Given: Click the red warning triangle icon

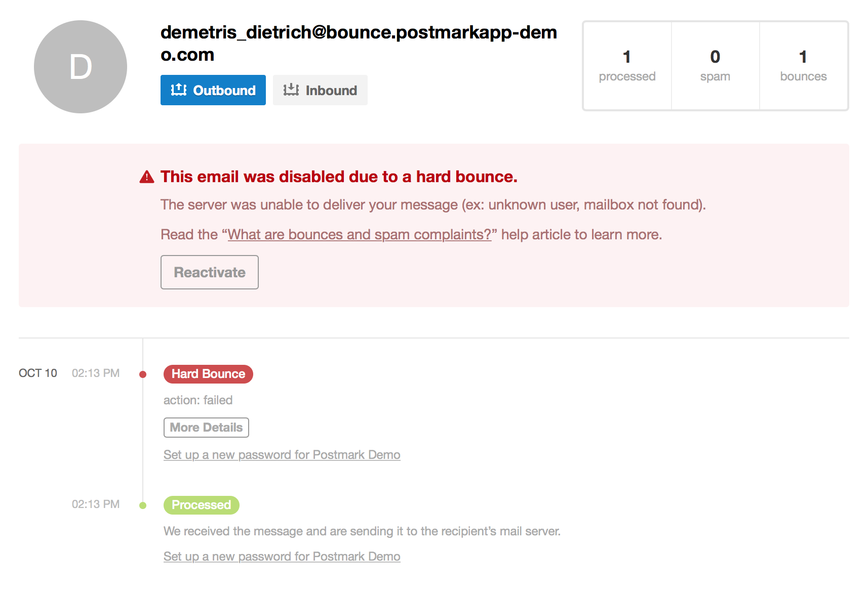Looking at the screenshot, I should point(147,177).
